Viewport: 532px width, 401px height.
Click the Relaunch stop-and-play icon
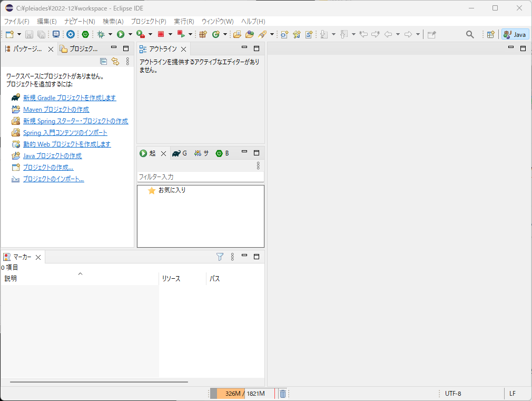point(181,34)
